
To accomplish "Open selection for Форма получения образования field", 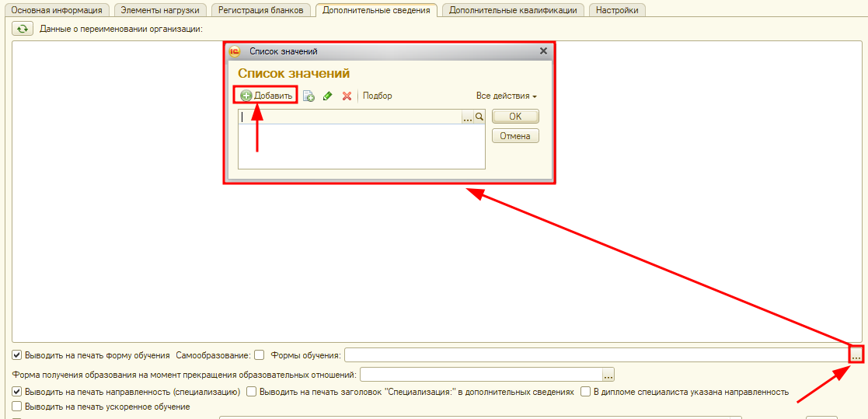I will click(x=608, y=375).
